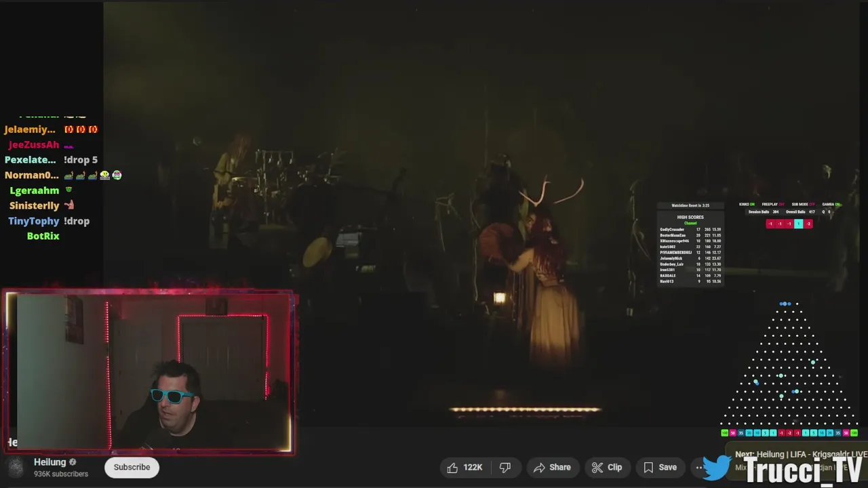This screenshot has height=488, width=868.
Task: Click the GAMBA ON status indicator
Action: pyautogui.click(x=831, y=204)
